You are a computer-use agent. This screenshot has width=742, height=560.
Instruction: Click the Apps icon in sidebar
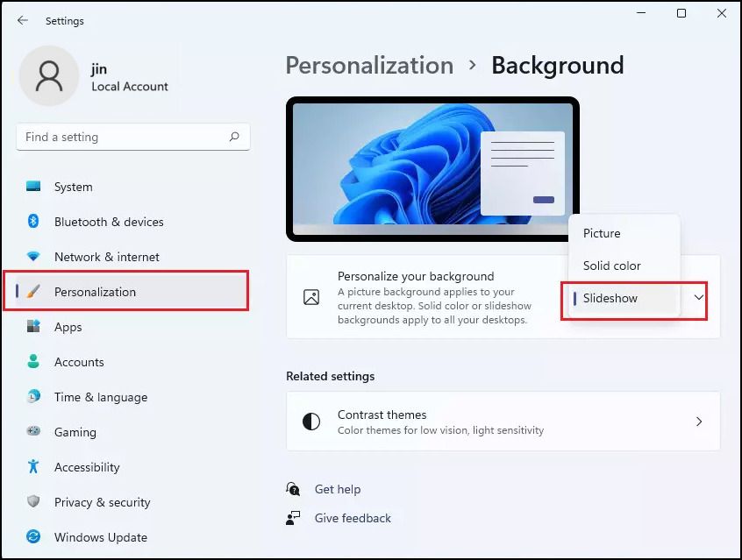point(33,326)
